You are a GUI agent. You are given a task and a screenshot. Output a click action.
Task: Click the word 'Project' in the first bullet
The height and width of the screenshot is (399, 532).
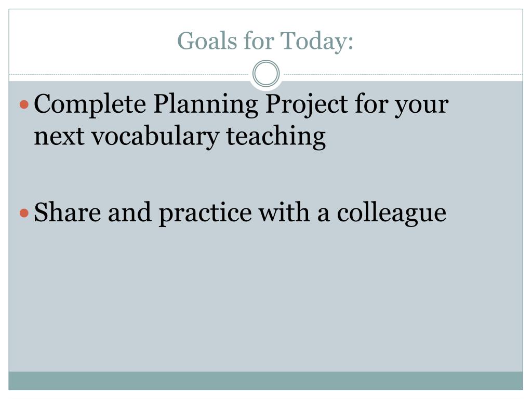(307, 104)
